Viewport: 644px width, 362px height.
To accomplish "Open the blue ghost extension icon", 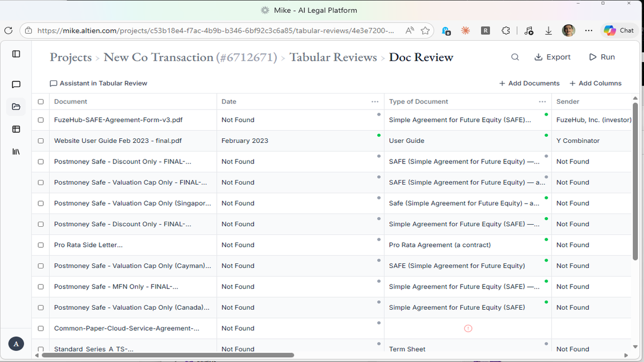I will (446, 31).
